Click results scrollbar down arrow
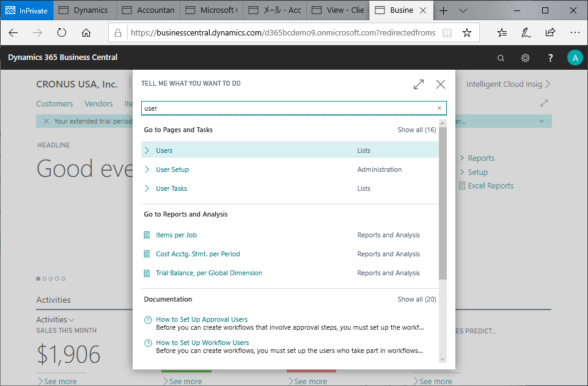Screen dimensions: 588x386 click(x=443, y=359)
